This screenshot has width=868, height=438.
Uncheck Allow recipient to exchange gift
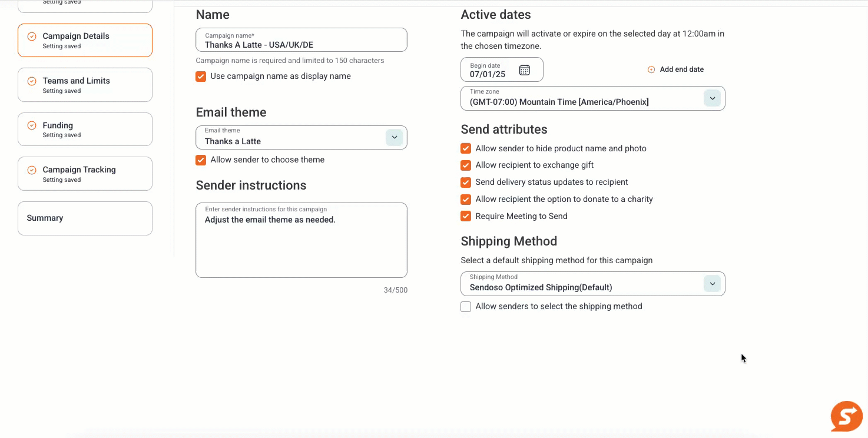click(466, 165)
